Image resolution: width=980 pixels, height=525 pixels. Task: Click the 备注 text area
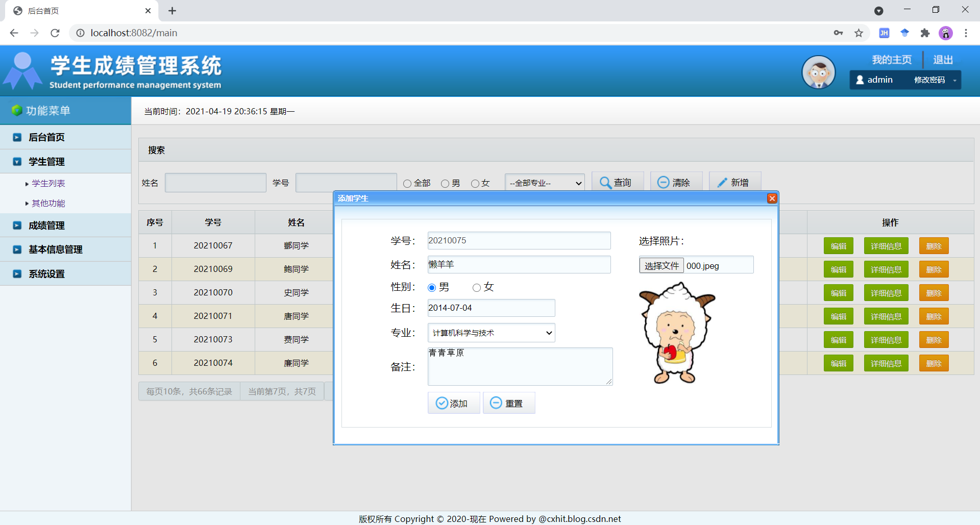click(520, 366)
